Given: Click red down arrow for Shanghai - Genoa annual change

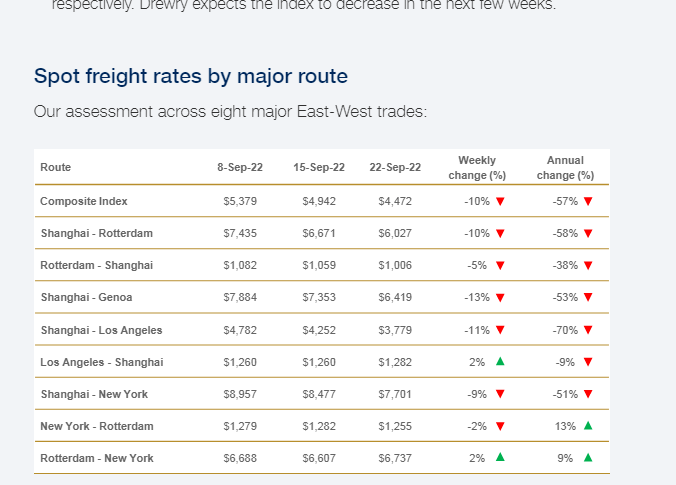Looking at the screenshot, I should click(x=588, y=297).
